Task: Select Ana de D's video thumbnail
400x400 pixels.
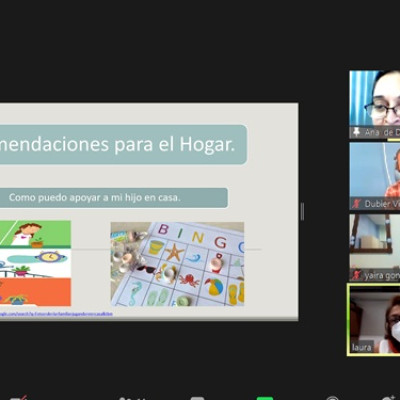Action: pyautogui.click(x=375, y=104)
